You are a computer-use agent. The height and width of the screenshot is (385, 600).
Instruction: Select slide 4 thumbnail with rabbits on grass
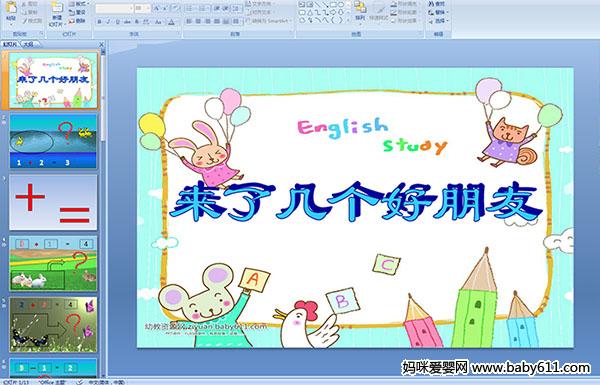coord(53,264)
